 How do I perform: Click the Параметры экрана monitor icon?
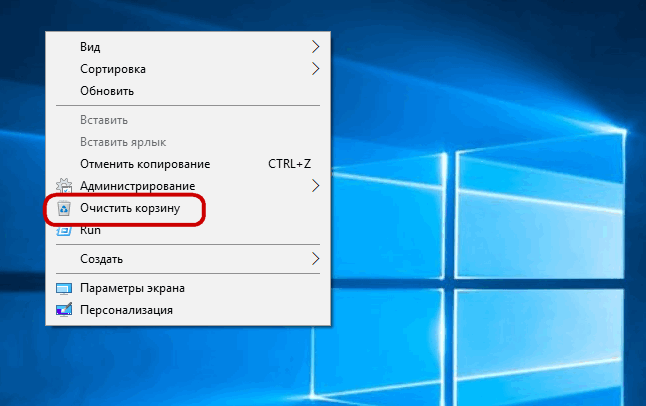[x=64, y=289]
